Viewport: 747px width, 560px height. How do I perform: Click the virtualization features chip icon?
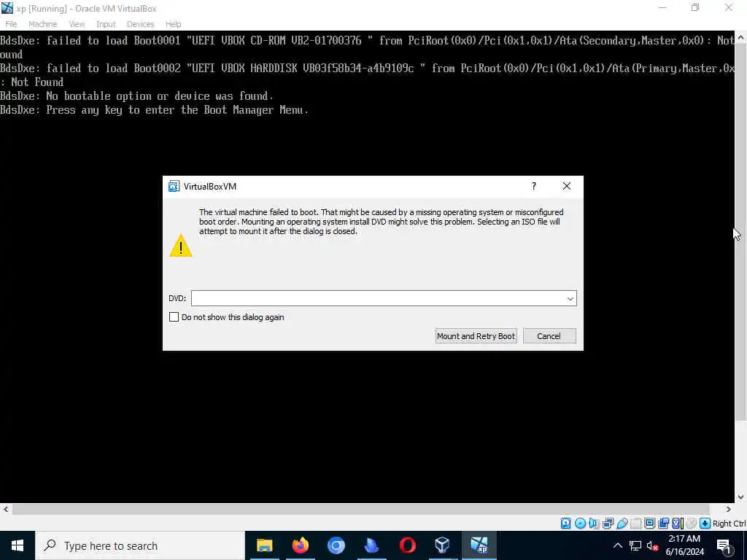677,524
